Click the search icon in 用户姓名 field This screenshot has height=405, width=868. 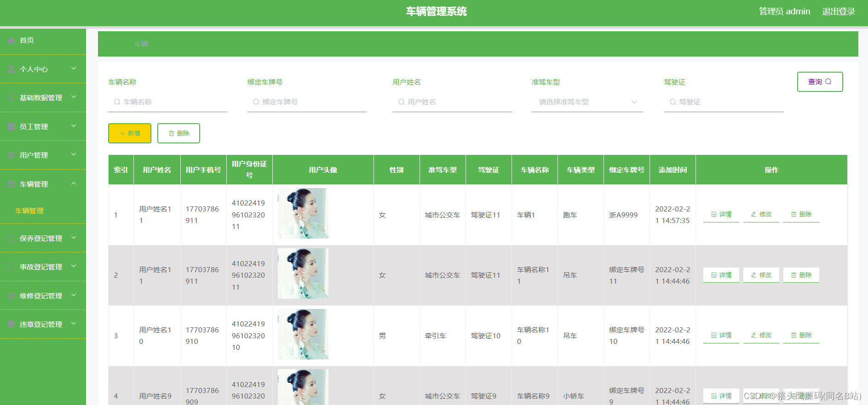tap(402, 102)
